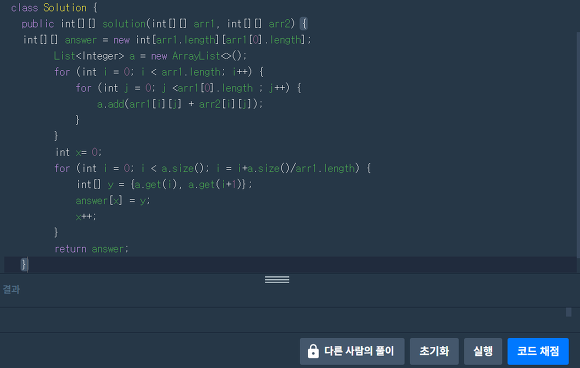Image resolution: width=580 pixels, height=368 pixels.
Task: Click the highlighted opening brace after arr2)
Action: point(304,24)
